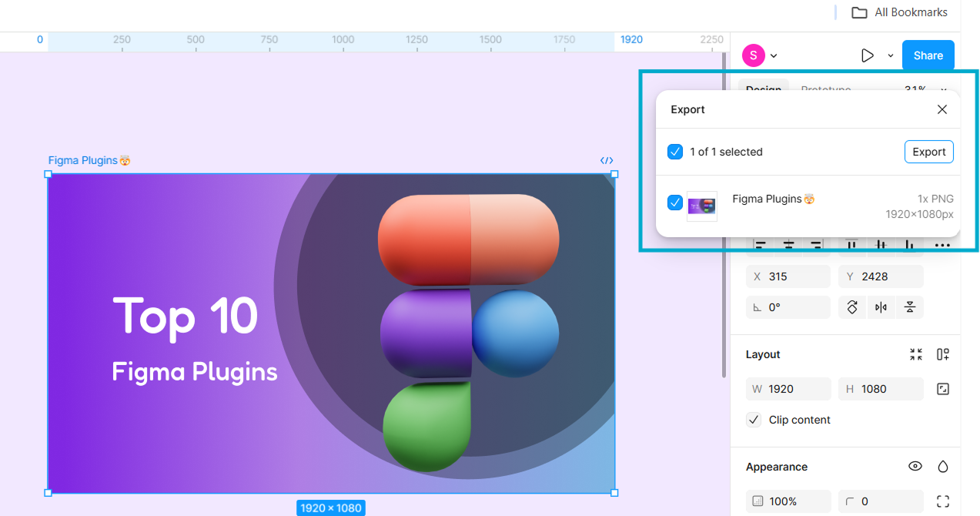Toggle the '1 of 1 selected' checkbox
The width and height of the screenshot is (980, 516).
coord(675,152)
